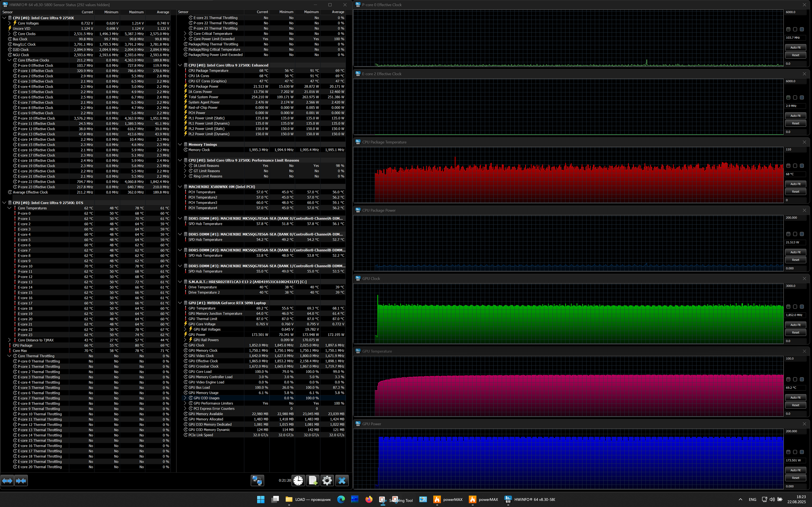The width and height of the screenshot is (812, 507).
Task: Expand the Core Voltages sensor group
Action: 9,23
